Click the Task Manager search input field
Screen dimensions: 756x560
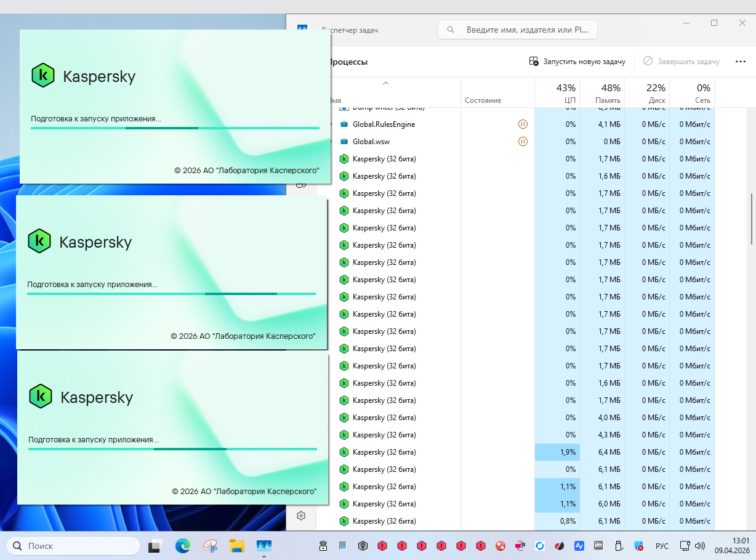tap(517, 30)
